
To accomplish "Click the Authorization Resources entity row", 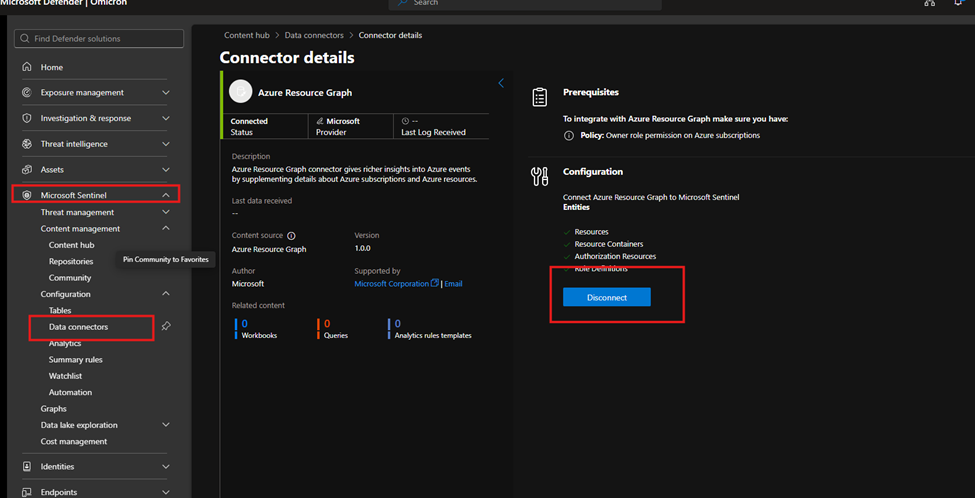I will [x=609, y=256].
